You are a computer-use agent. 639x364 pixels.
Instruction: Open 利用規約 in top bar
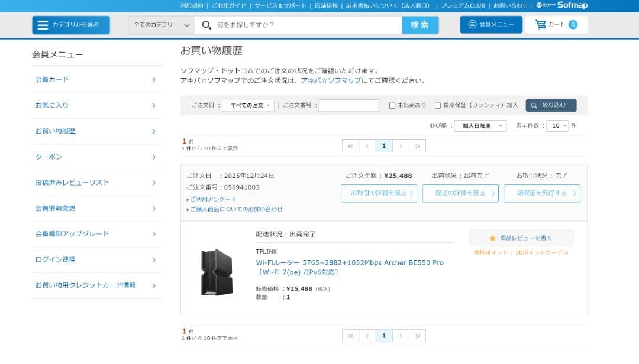coord(192,6)
